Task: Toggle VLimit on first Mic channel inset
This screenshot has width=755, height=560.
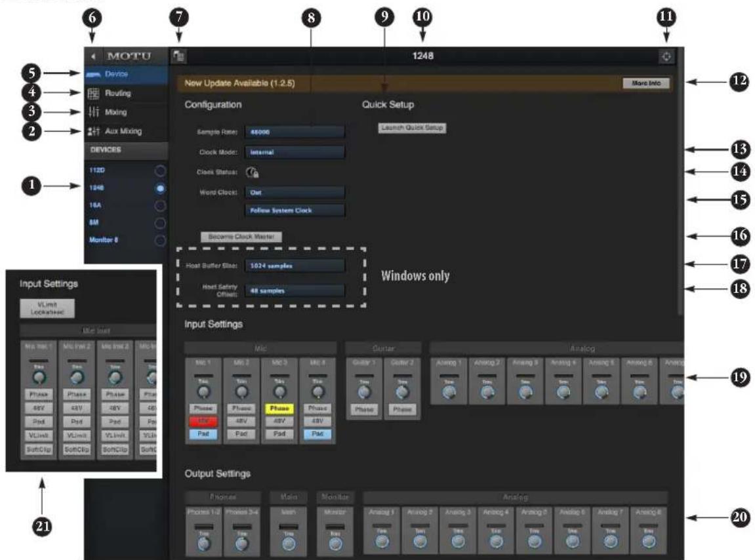Action: 39,435
